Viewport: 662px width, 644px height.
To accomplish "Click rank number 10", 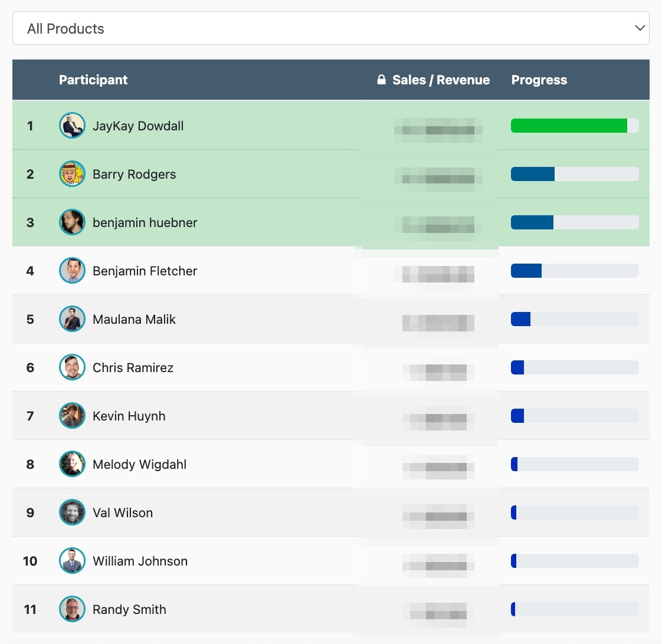I will [30, 561].
